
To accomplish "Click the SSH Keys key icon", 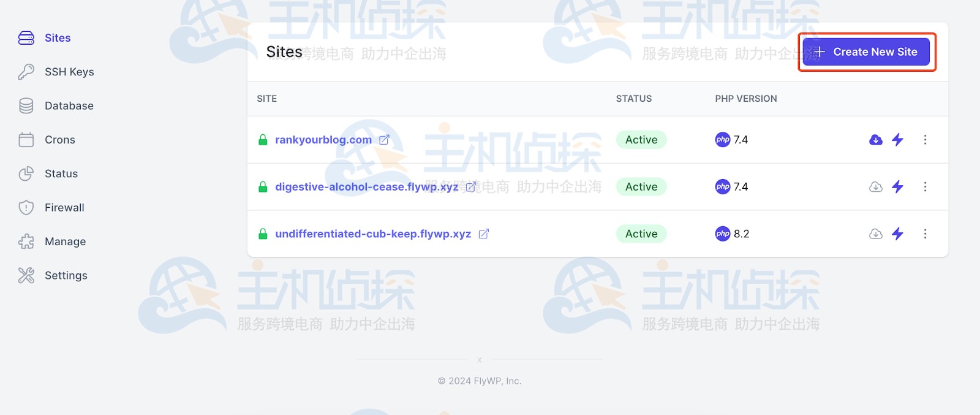I will pyautogui.click(x=26, y=72).
